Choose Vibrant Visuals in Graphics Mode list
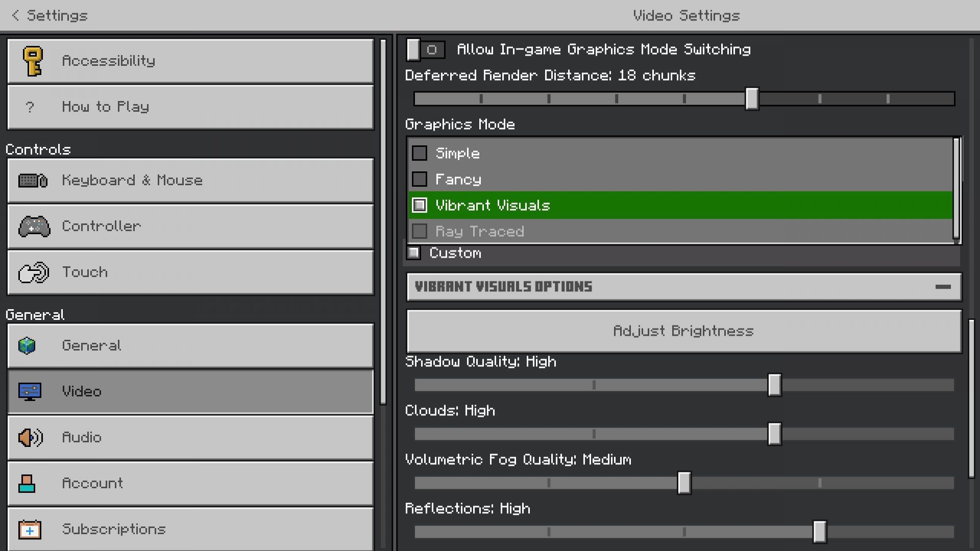This screenshot has height=551, width=980. pos(493,206)
